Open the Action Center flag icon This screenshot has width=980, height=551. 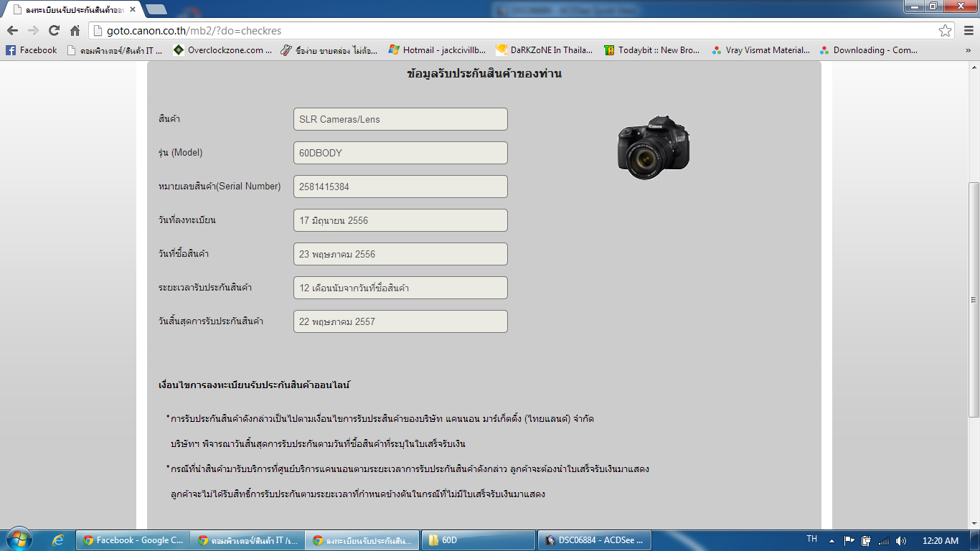849,540
